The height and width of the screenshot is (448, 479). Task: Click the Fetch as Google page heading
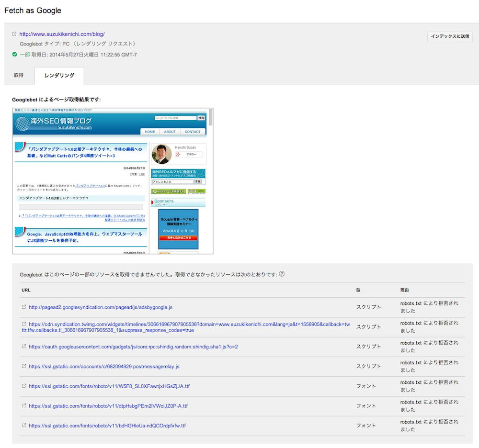pos(33,11)
